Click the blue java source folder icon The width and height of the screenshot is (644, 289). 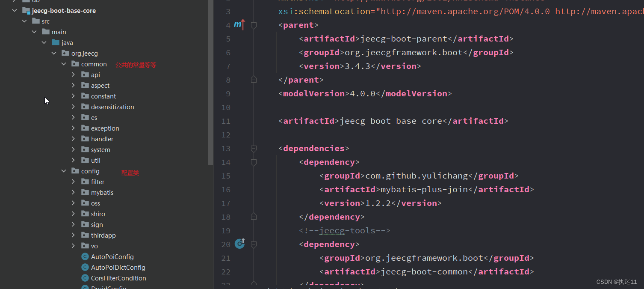click(56, 42)
